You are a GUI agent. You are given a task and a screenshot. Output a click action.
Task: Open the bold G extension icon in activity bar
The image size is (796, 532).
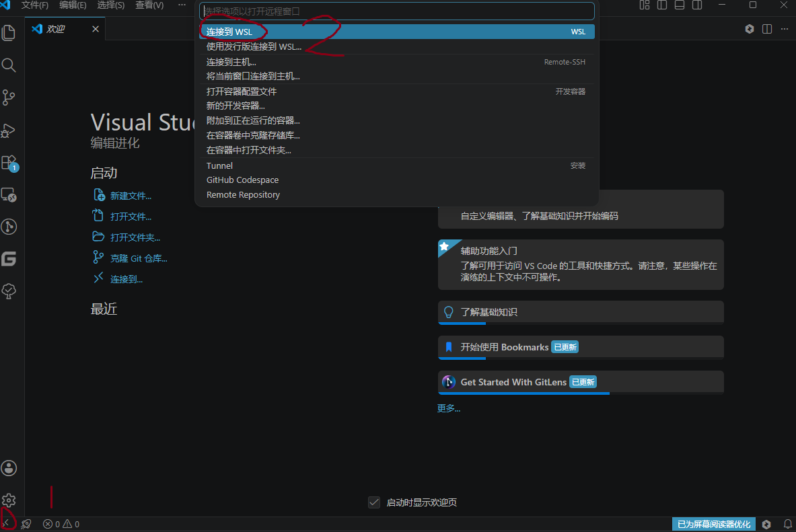point(9,259)
